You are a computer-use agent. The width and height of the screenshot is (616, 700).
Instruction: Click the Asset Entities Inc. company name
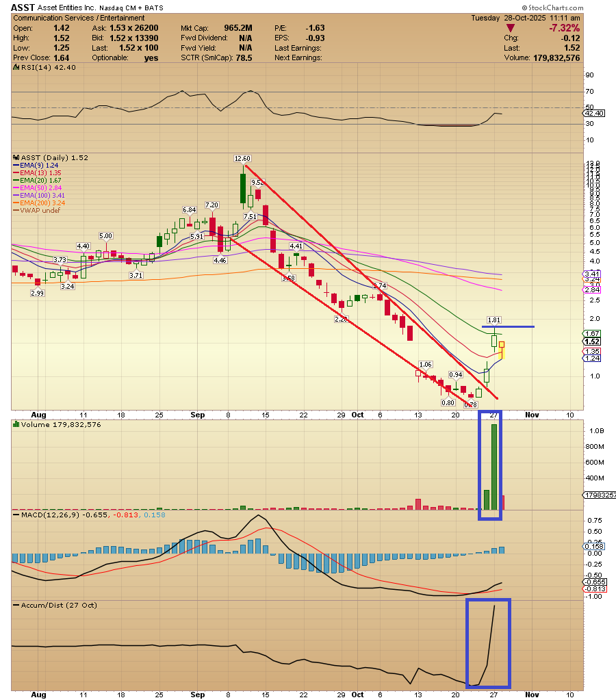coord(66,8)
